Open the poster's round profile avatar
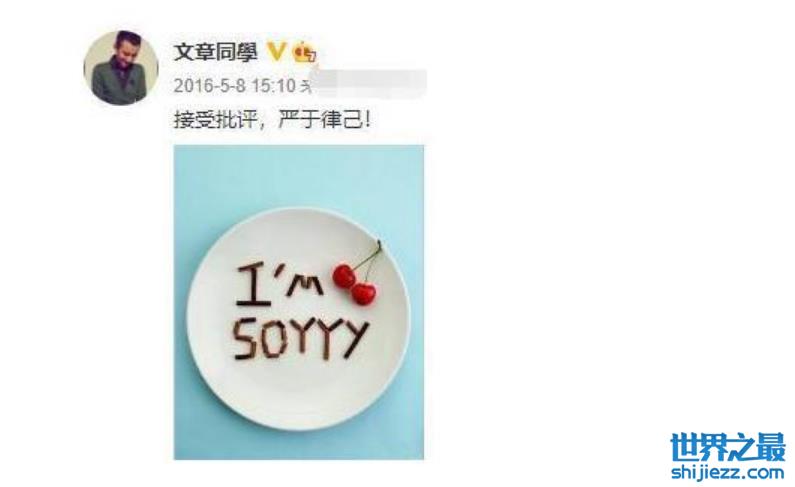This screenshot has height=487, width=795. point(121,67)
